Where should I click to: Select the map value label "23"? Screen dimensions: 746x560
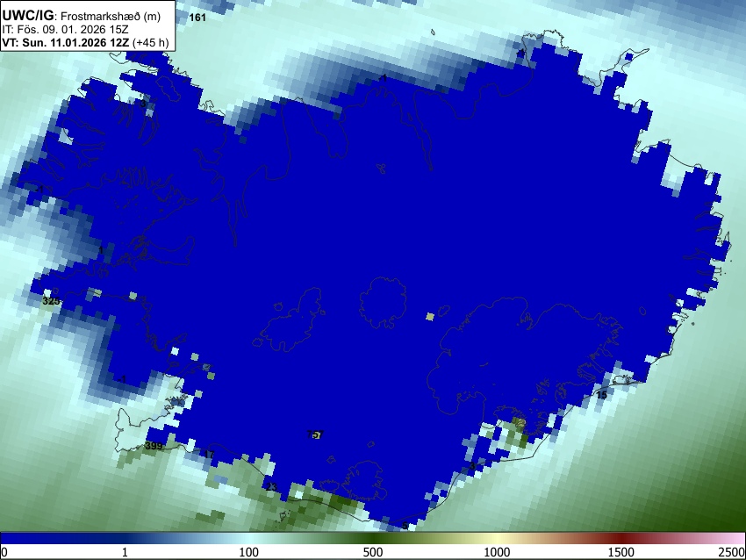coord(271,487)
